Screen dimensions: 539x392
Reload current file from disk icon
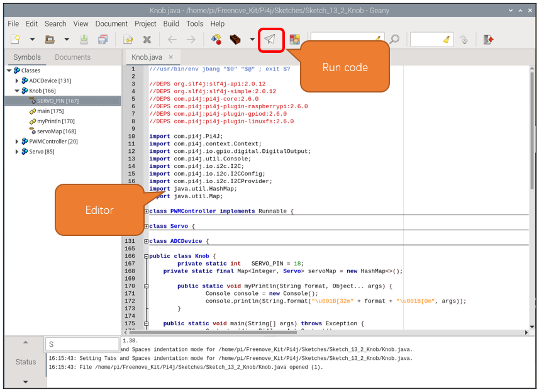[128, 40]
